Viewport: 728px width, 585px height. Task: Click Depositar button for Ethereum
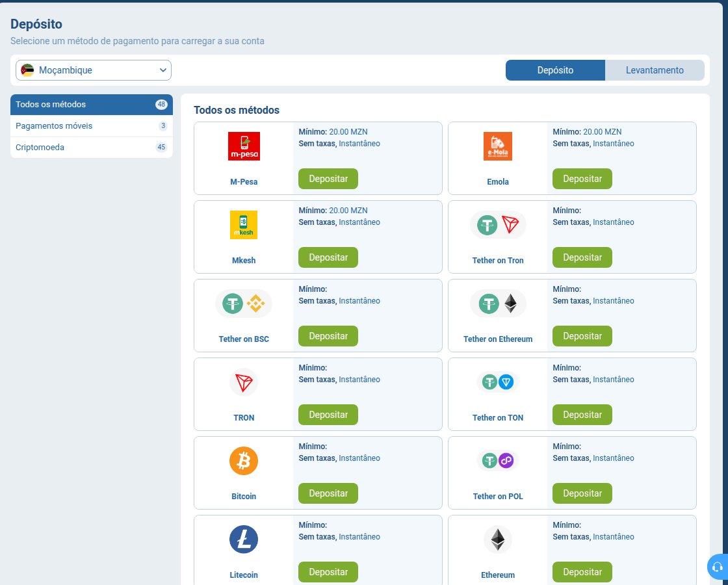click(582, 572)
